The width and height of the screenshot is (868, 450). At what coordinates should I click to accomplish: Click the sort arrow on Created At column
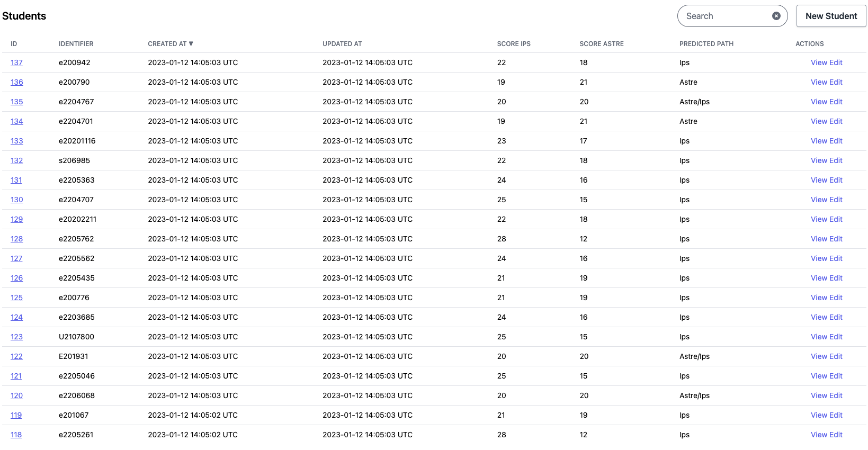191,43
